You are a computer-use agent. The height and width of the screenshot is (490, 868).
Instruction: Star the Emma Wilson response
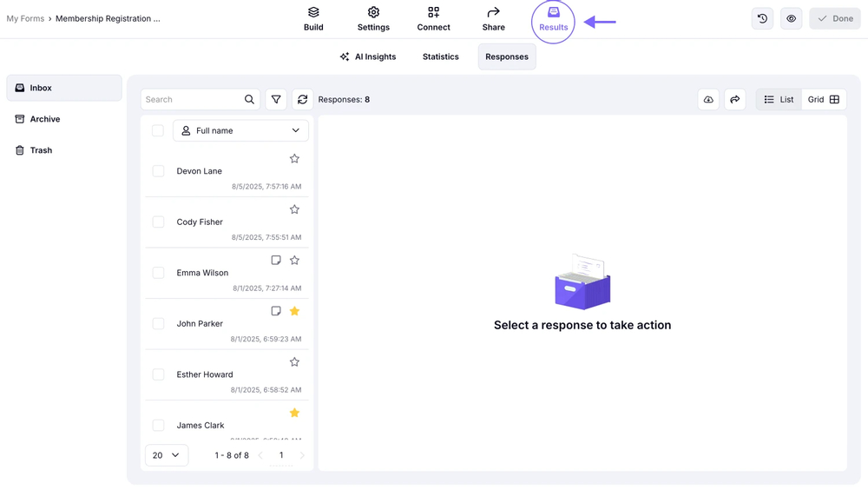[x=294, y=260]
